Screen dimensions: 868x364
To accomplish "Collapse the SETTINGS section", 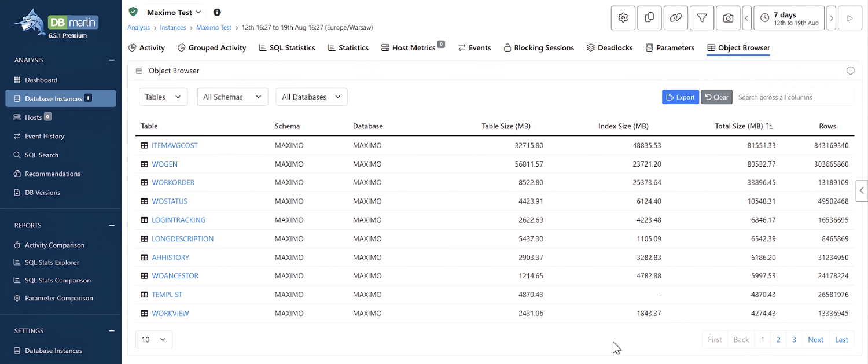I will tap(112, 331).
